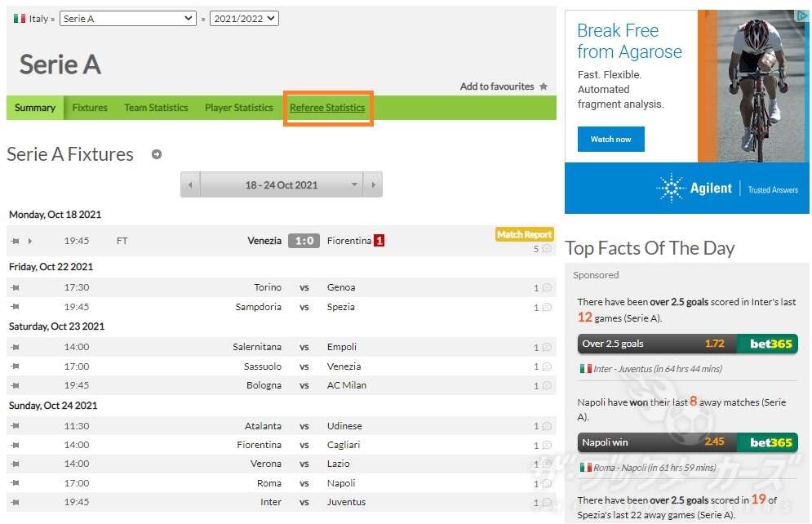This screenshot has width=812, height=524.
Task: Pin the Torino vs Genoa match
Action: 15,287
